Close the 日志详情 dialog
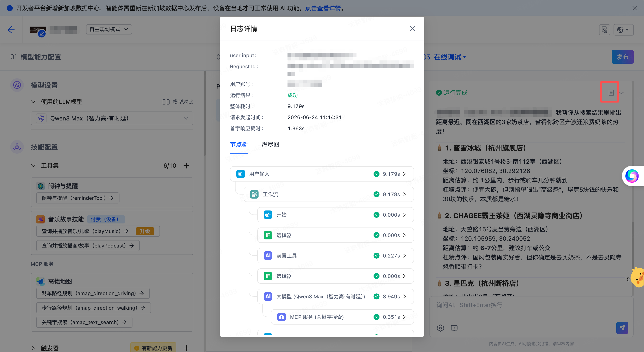 [413, 29]
